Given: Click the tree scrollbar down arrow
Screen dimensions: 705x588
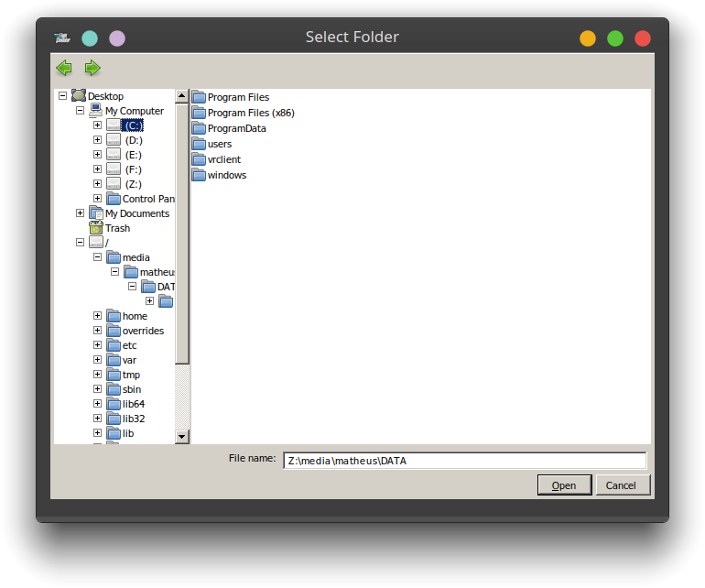Looking at the screenshot, I should 181,436.
